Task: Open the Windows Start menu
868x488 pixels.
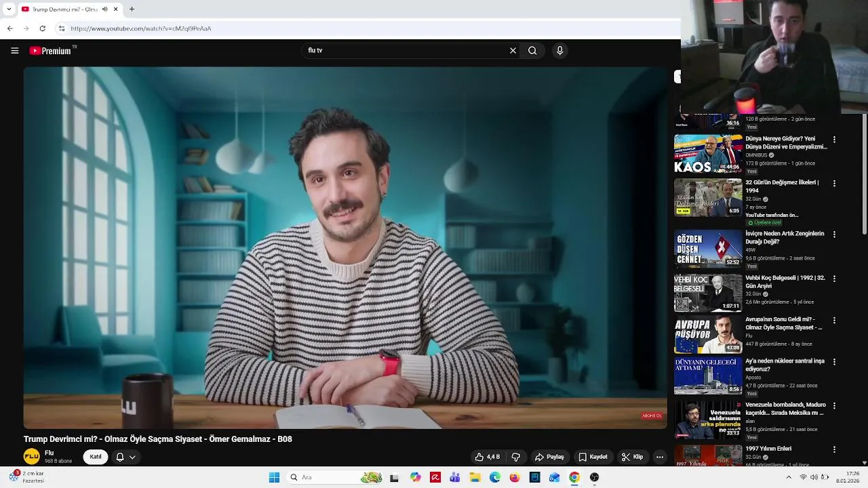Action: [274, 477]
